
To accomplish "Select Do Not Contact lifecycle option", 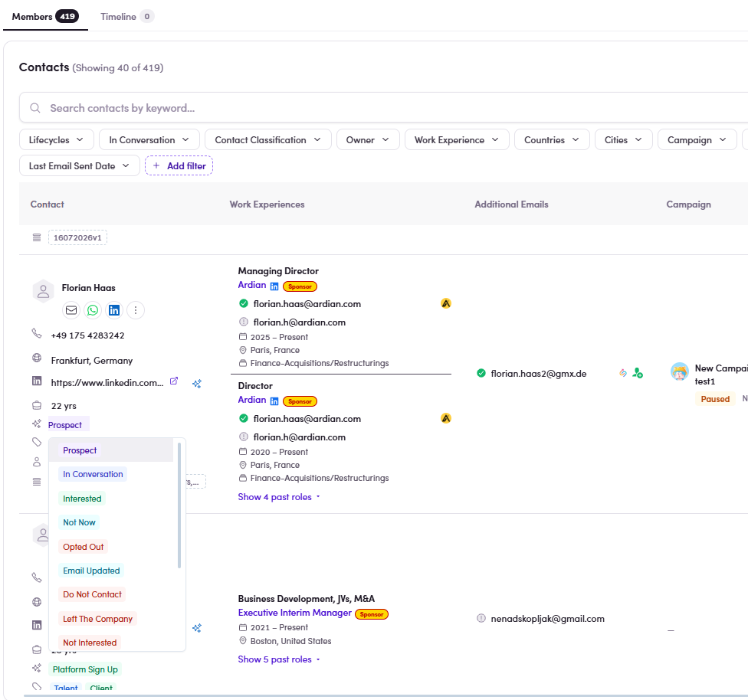I will (92, 594).
